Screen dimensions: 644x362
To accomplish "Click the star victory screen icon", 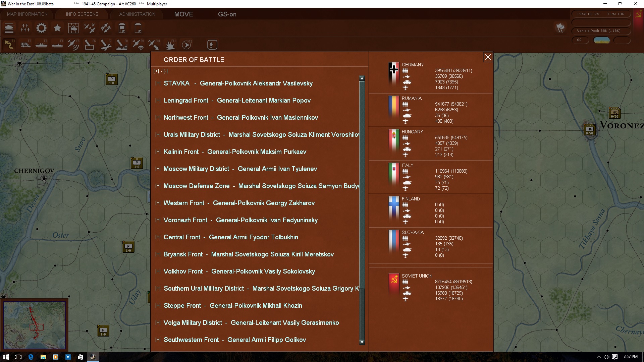I will (x=57, y=28).
